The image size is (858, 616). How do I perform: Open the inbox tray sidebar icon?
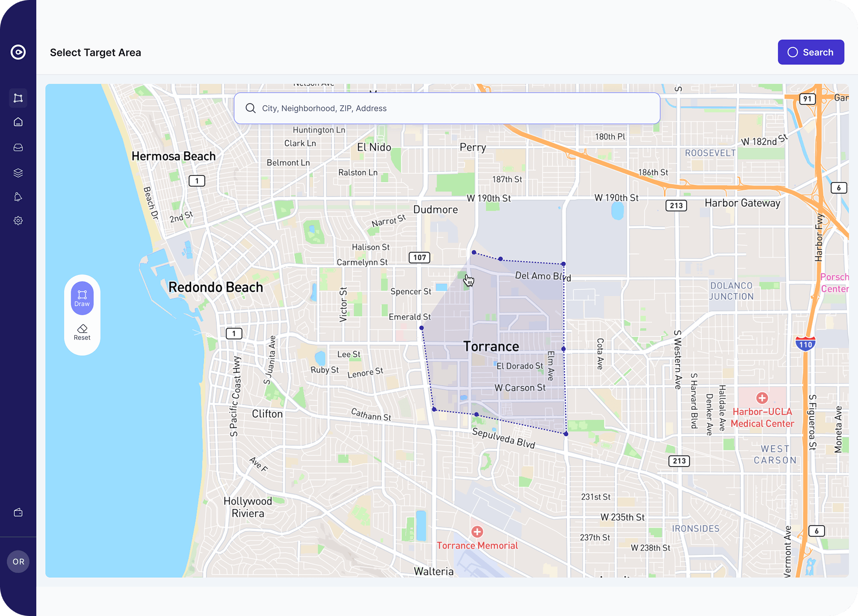18,147
